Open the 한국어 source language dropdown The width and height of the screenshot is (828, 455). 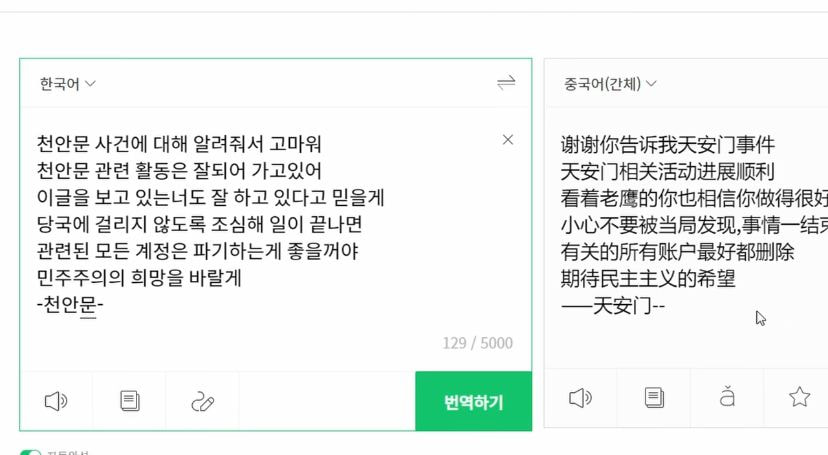tap(67, 84)
